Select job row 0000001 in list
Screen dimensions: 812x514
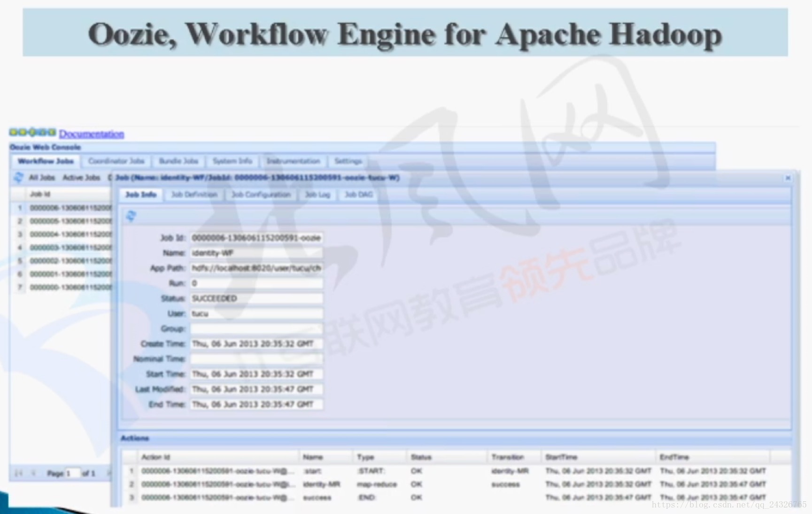click(61, 273)
